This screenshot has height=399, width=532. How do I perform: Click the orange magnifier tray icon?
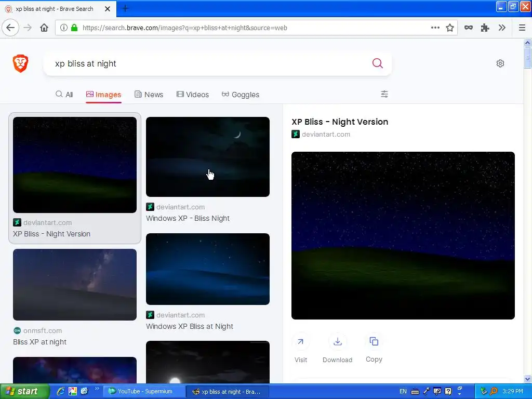point(494,392)
